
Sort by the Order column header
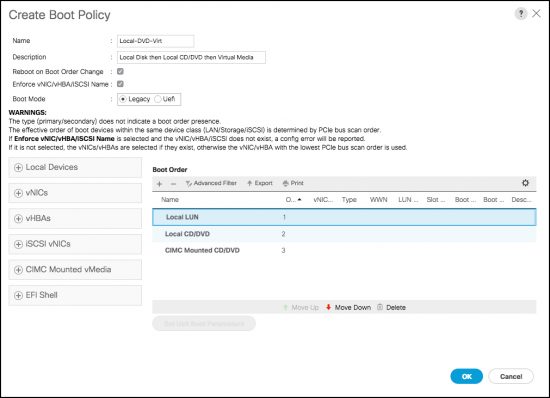tap(294, 200)
